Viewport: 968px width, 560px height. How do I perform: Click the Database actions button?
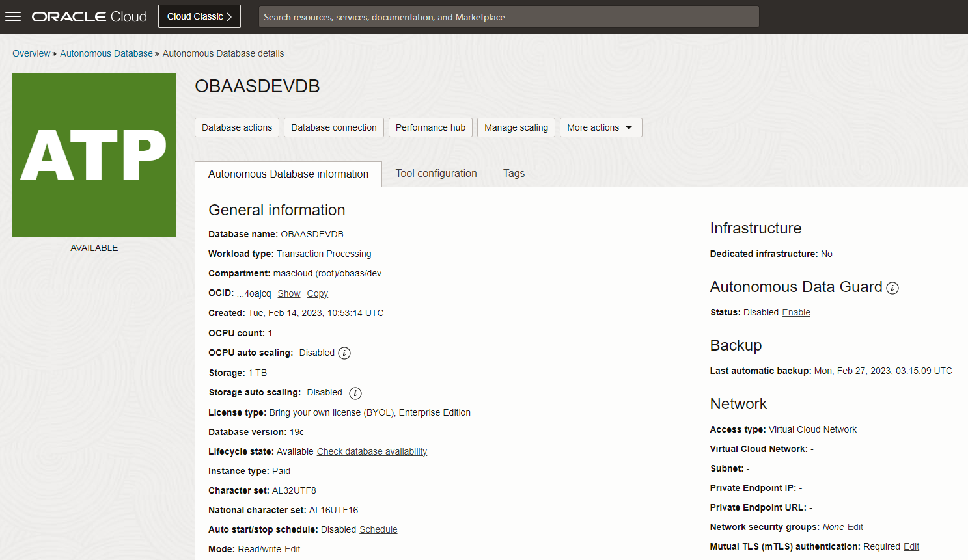236,127
